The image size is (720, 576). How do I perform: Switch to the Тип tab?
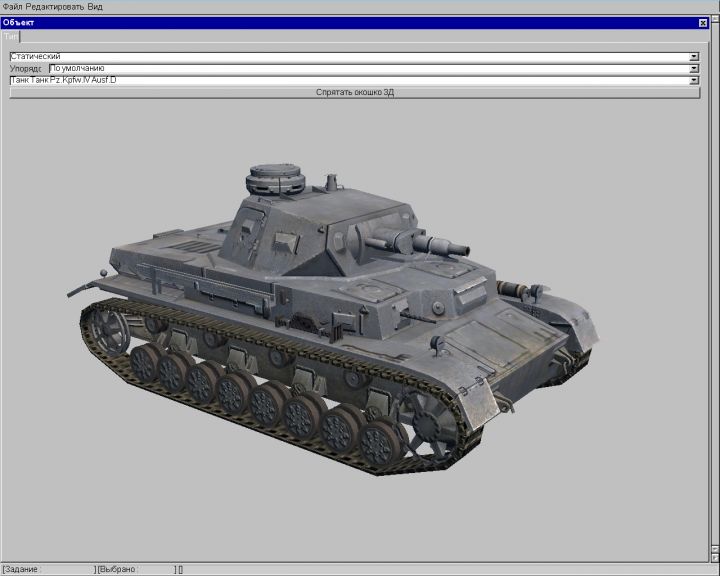pos(11,35)
